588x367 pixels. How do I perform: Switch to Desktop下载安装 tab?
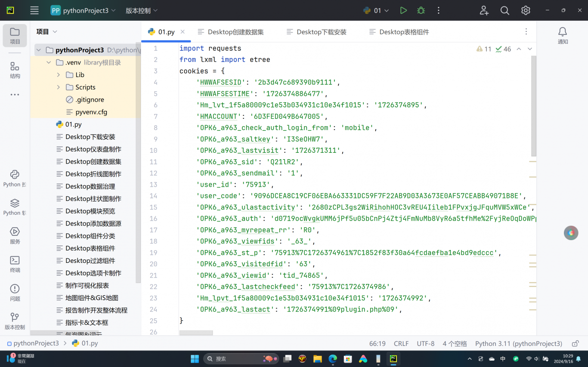point(316,32)
